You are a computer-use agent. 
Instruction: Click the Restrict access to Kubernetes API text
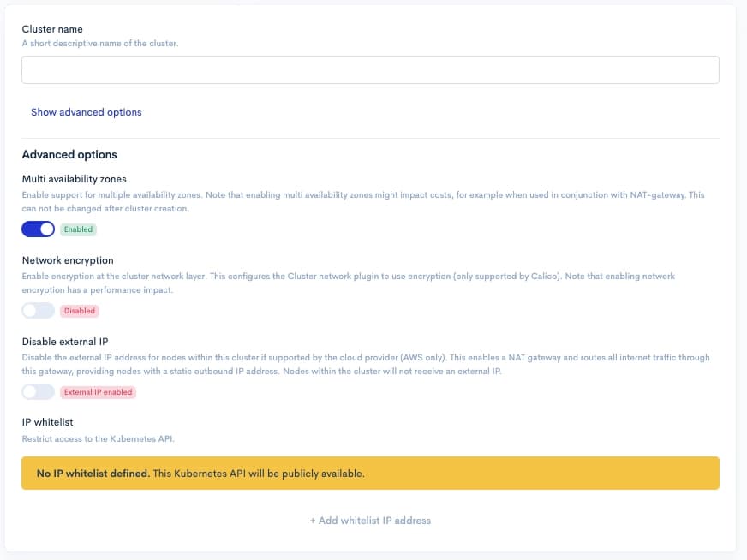tap(96, 439)
